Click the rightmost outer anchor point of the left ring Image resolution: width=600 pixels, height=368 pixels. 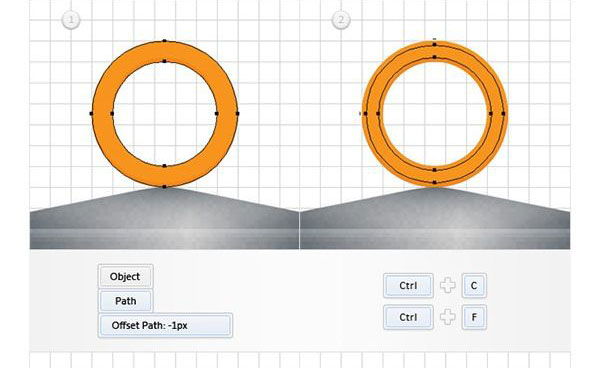coord(238,114)
